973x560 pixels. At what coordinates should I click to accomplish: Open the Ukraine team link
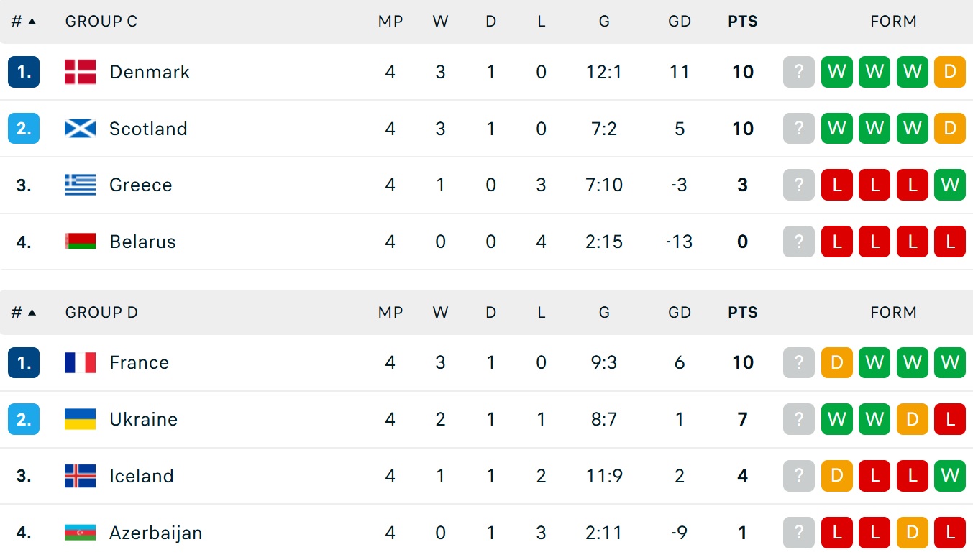pos(143,419)
